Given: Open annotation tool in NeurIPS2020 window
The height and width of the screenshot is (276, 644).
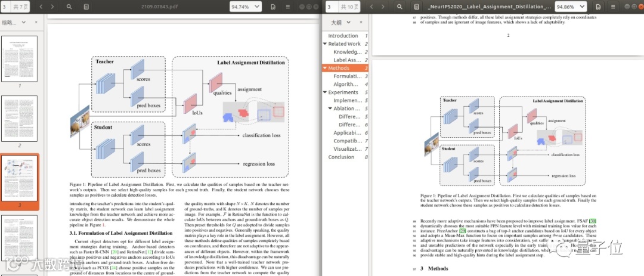Looking at the screenshot, I should pos(416,7).
